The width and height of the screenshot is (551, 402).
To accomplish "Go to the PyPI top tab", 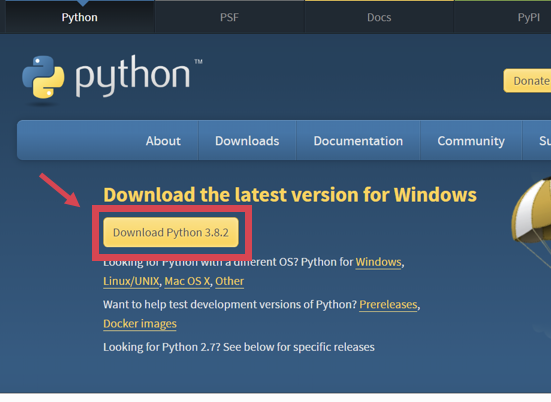I will (529, 17).
